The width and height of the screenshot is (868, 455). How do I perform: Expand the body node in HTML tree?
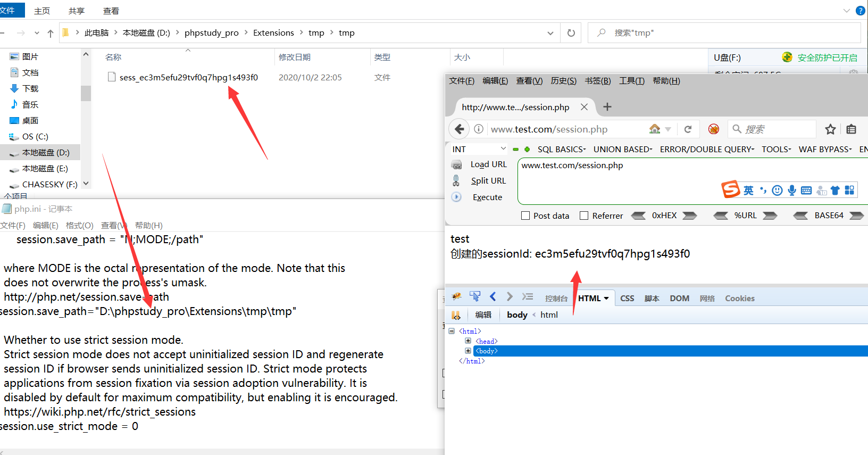pyautogui.click(x=468, y=351)
